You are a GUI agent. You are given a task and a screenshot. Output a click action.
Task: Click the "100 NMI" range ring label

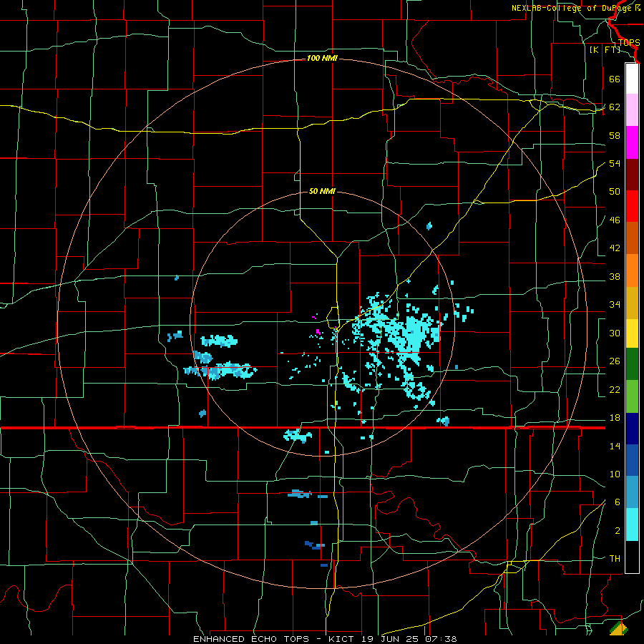pos(322,59)
